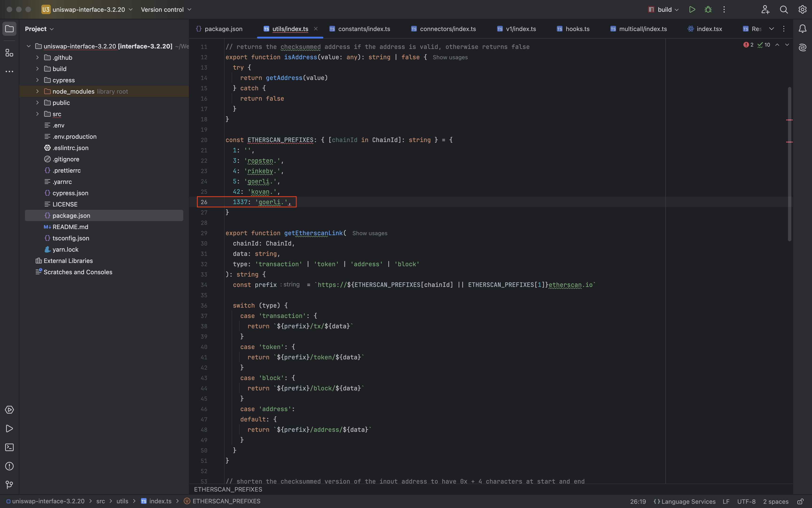Switch to index.tsx tab
Screen dimensions: 812x508
[x=705, y=29]
